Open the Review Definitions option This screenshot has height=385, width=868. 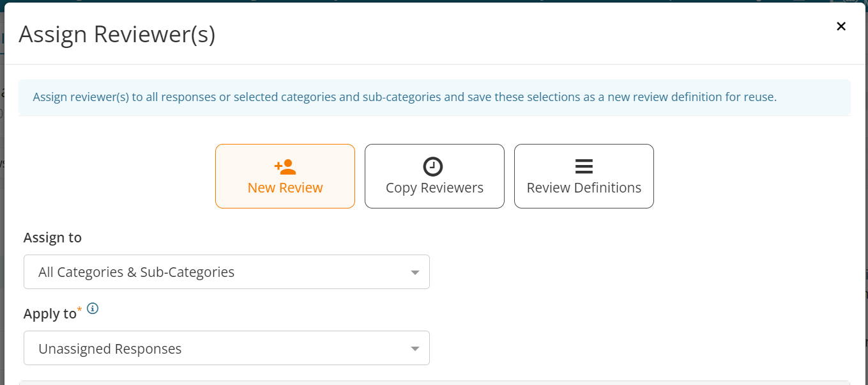click(x=584, y=176)
